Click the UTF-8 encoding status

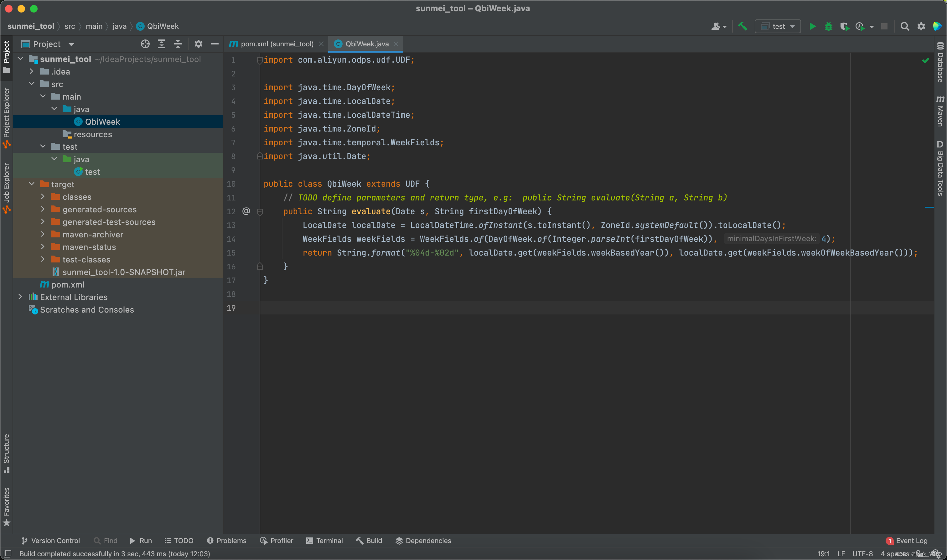(862, 554)
